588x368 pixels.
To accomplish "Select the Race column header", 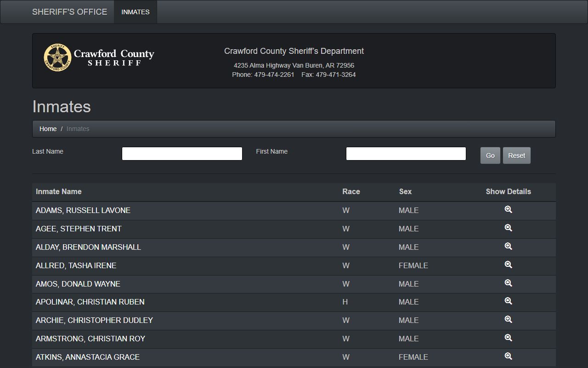I will click(x=351, y=192).
